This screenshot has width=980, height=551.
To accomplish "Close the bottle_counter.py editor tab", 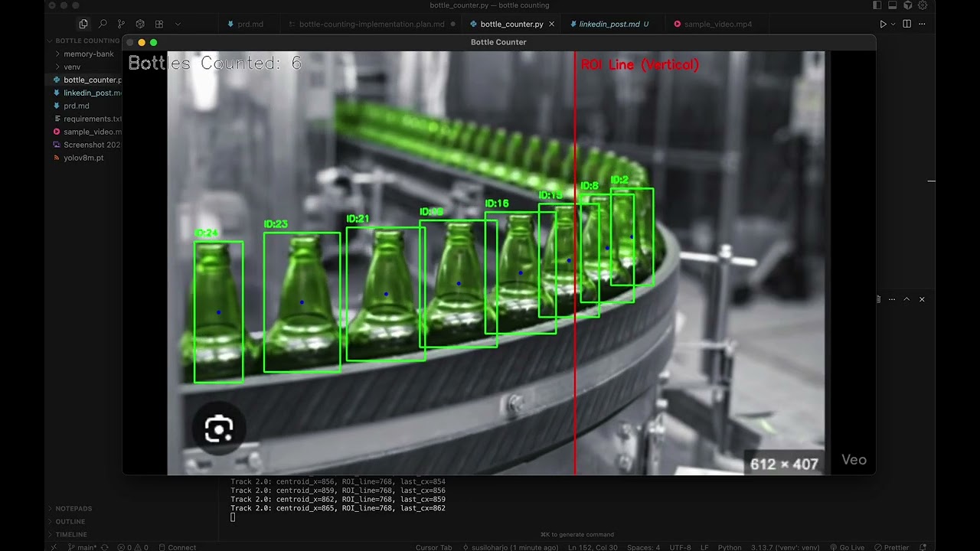I will 551,24.
